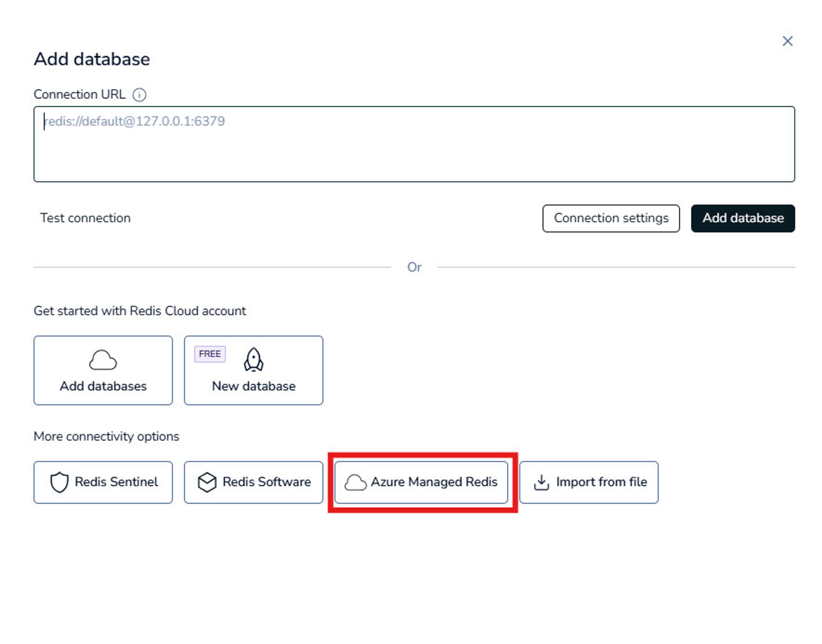This screenshot has width=822, height=644.
Task: Choose the New database label
Action: [x=253, y=386]
